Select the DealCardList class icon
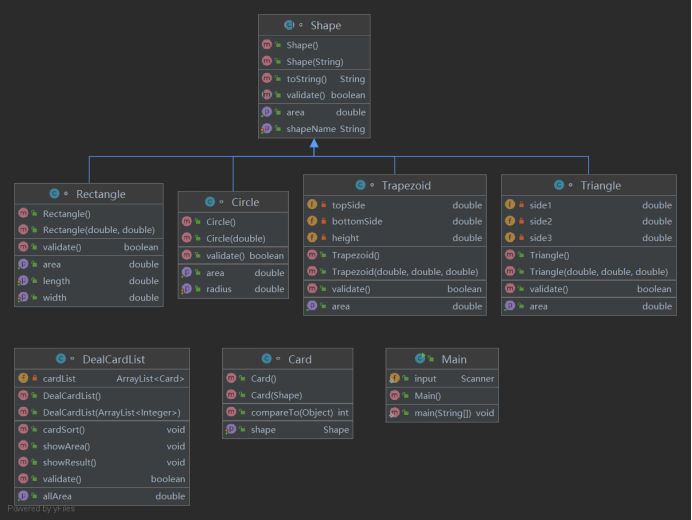 click(x=61, y=359)
